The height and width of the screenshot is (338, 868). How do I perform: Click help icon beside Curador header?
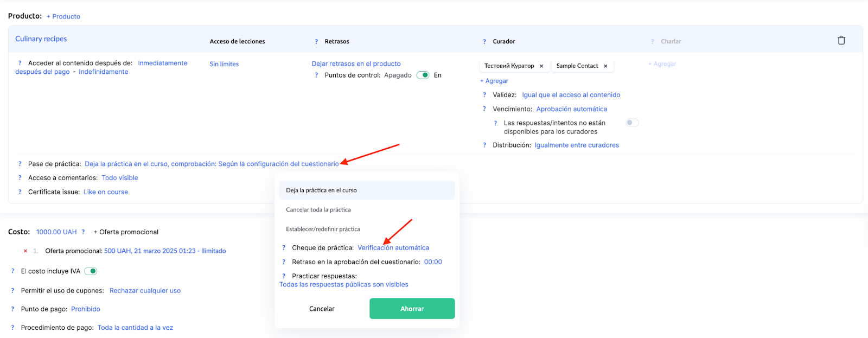[484, 42]
